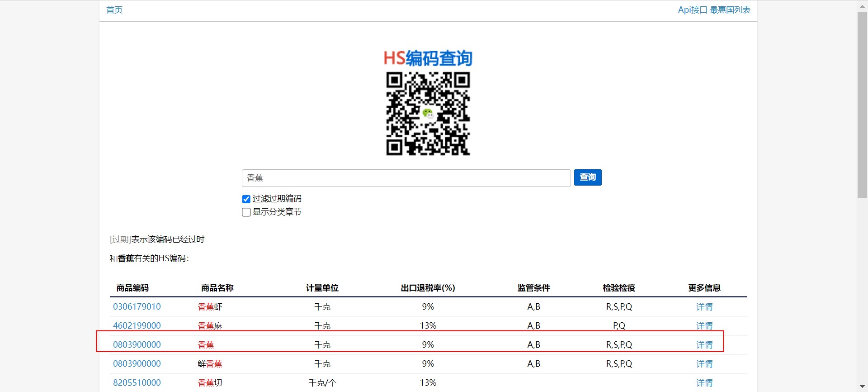Uncheck the 过滤过期编码 checkbox

coord(246,199)
